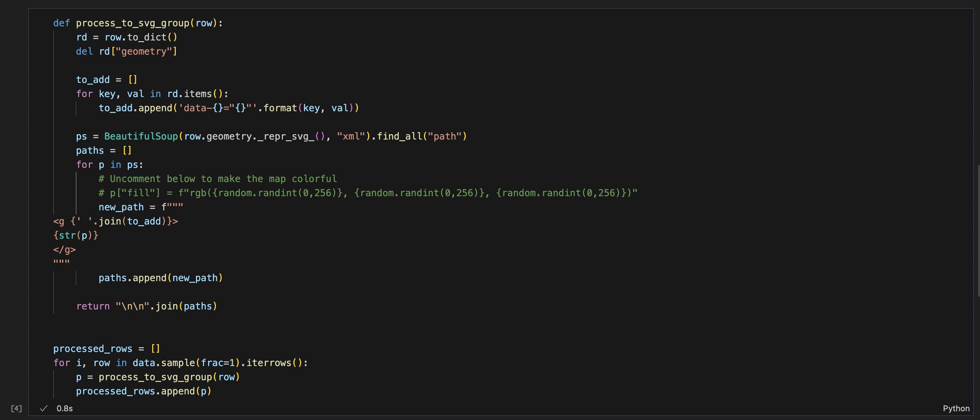The width and height of the screenshot is (980, 420).
Task: Click the closing </g> tag text
Action: [x=64, y=250]
